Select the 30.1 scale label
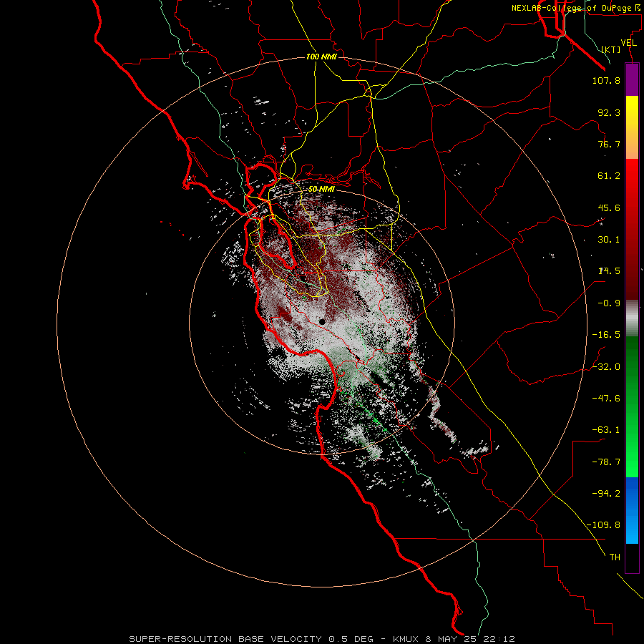 point(609,240)
